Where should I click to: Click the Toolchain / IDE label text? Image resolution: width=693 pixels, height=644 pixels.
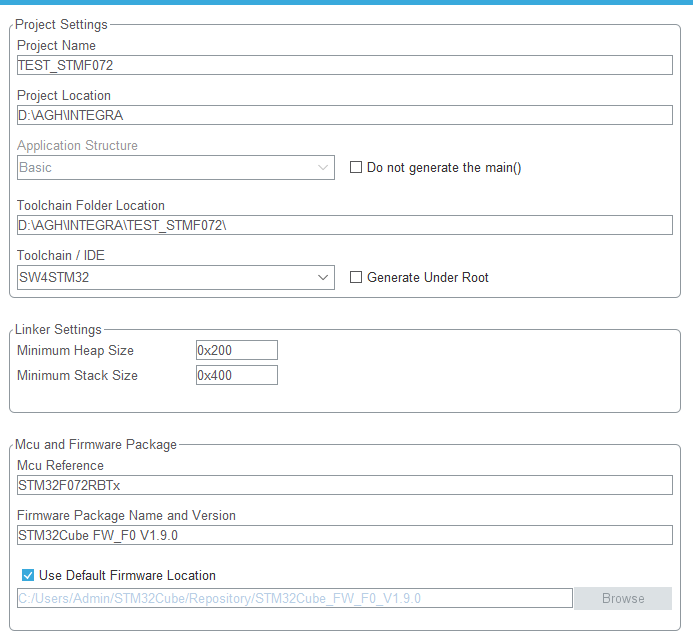coord(61,255)
